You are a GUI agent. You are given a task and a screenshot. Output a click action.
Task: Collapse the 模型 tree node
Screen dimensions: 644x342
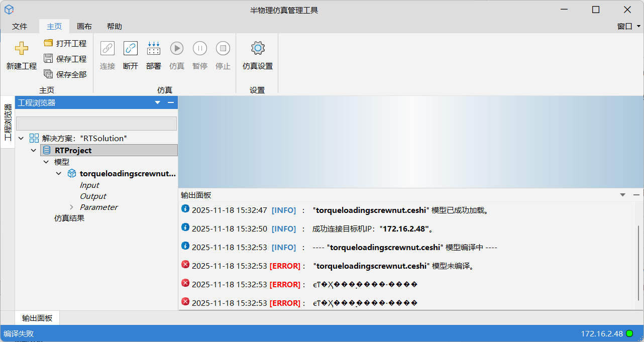point(46,162)
